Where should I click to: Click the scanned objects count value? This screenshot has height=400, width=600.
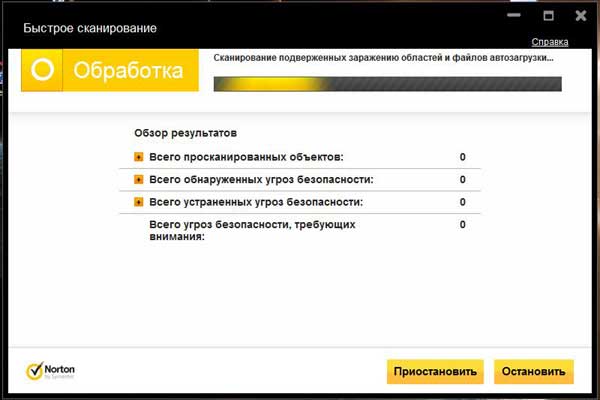[463, 157]
